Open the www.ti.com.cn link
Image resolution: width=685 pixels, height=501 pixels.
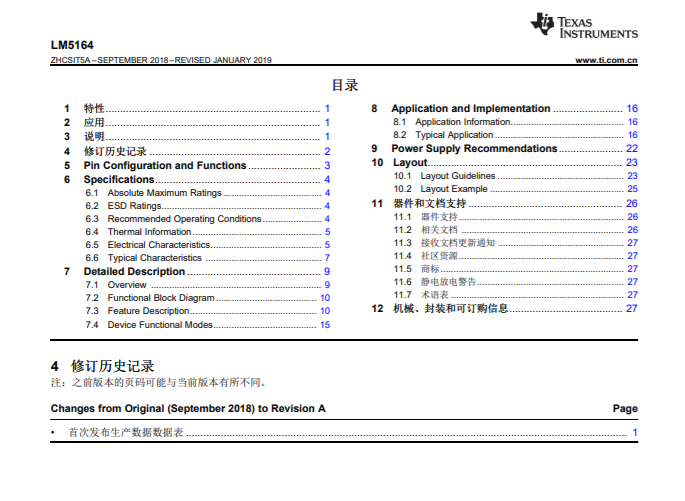606,60
